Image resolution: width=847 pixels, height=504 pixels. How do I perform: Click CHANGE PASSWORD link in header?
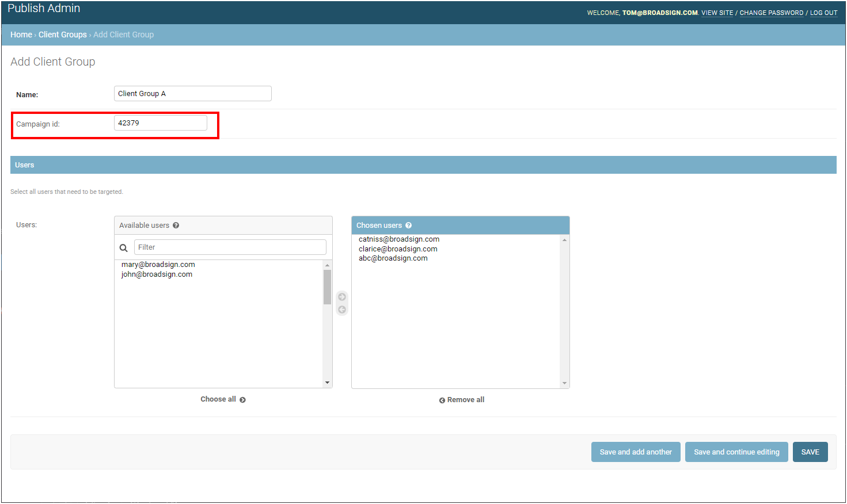pos(772,13)
